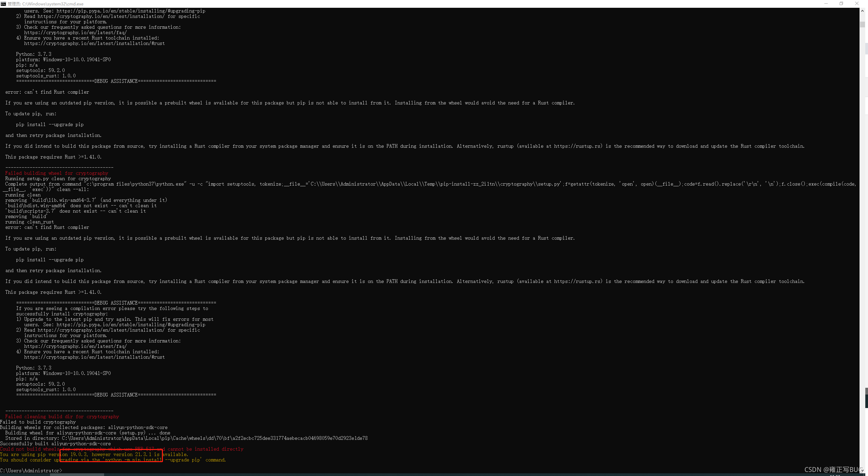Click the 'Failed to build cryptography' line

pos(38,422)
